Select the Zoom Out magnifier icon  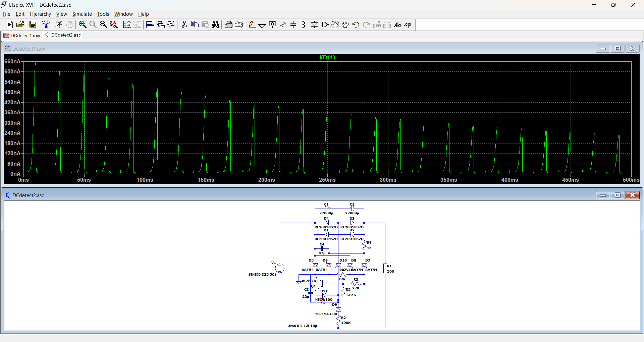coord(103,24)
